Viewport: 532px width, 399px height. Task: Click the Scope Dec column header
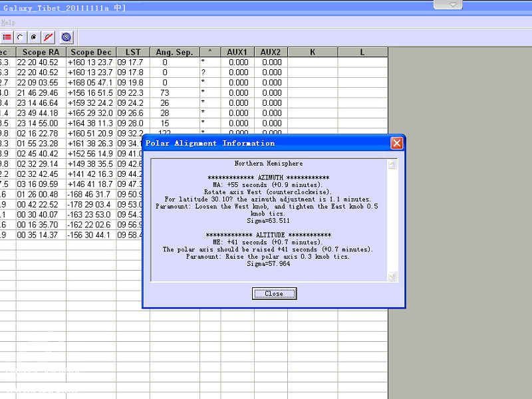click(91, 52)
